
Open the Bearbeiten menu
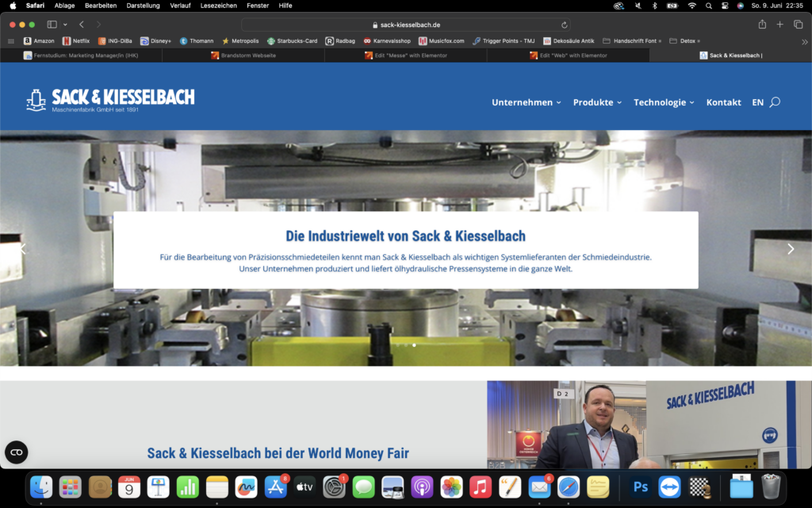click(x=101, y=6)
